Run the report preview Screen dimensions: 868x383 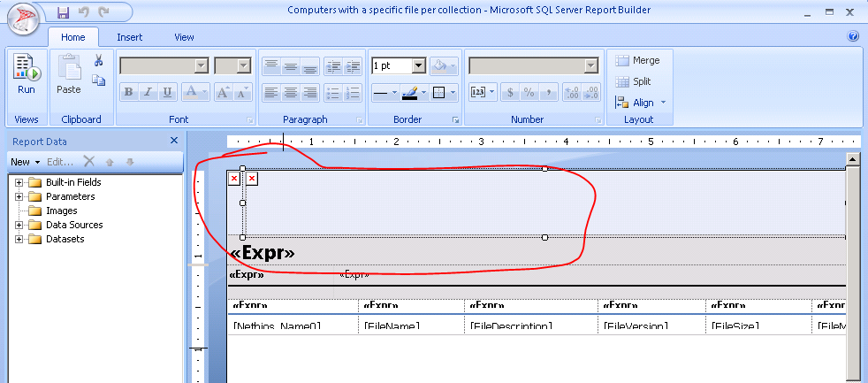26,73
